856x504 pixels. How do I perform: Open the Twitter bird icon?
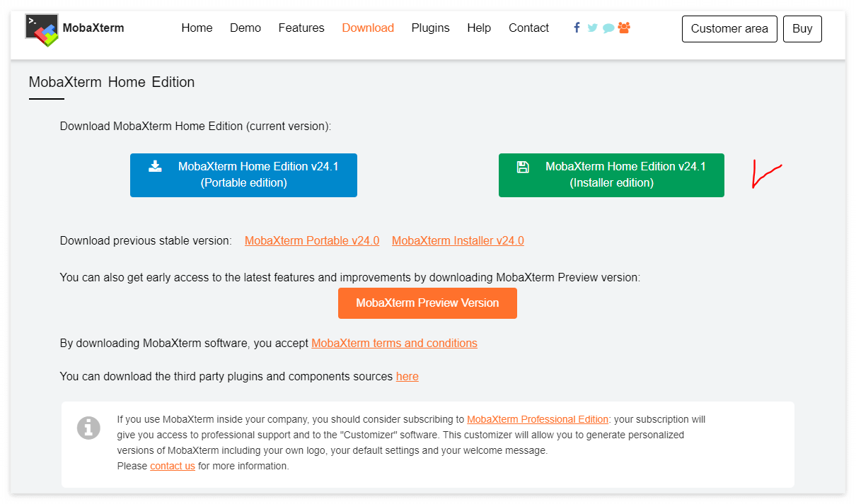[592, 28]
